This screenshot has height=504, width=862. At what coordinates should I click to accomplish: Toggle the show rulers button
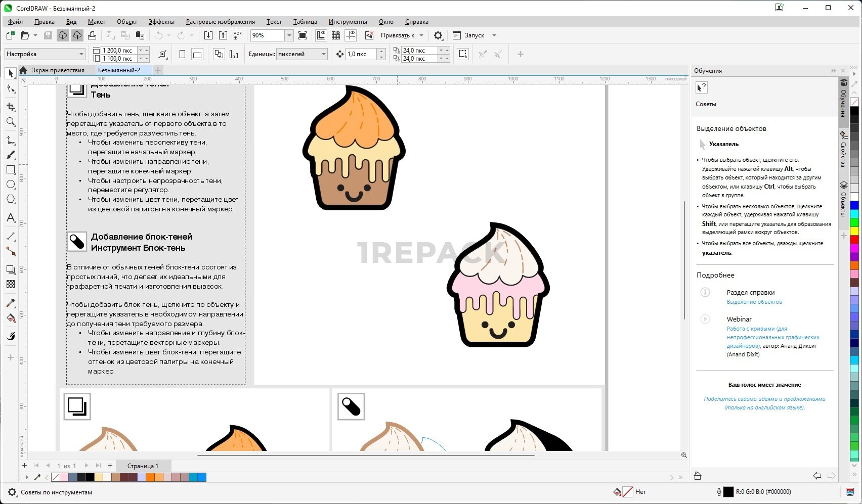[321, 35]
